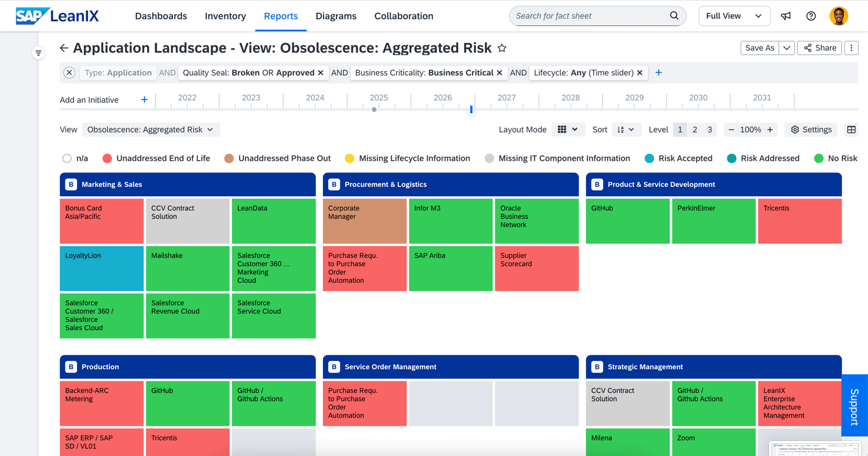Open Type: Application filter chip
The width and height of the screenshot is (868, 456).
click(118, 73)
